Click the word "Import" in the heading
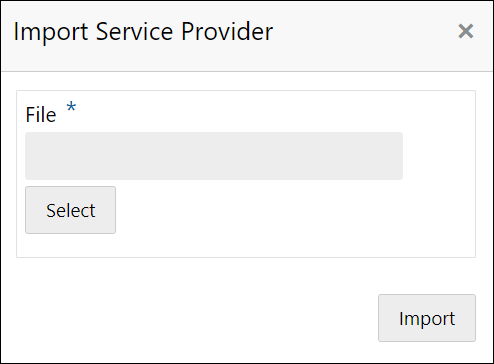 point(51,32)
